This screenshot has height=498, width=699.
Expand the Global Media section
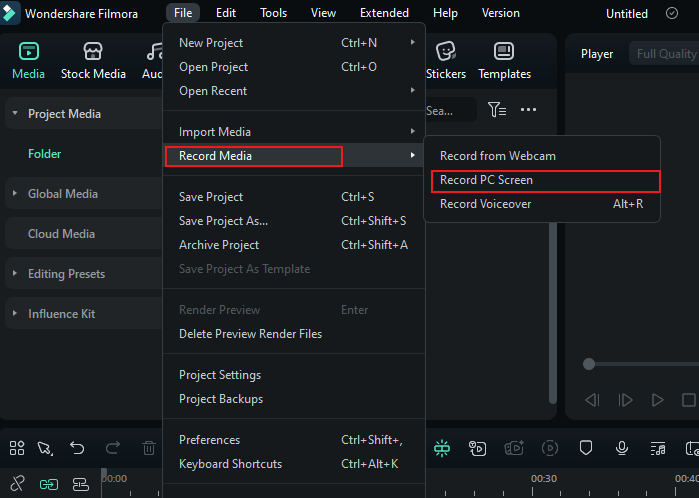coord(62,194)
